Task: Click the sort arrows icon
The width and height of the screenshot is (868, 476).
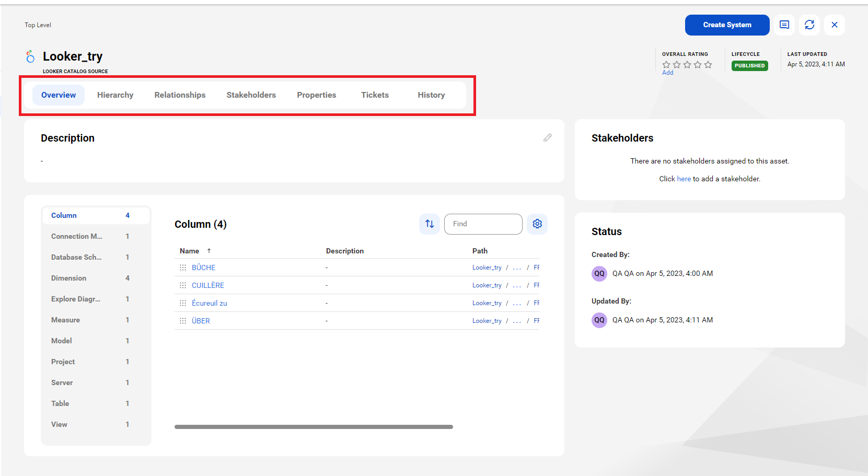Action: pos(430,224)
